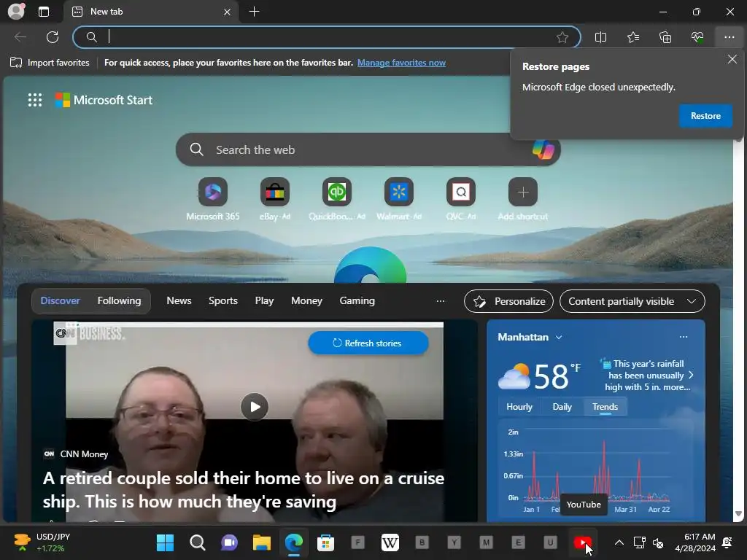The image size is (747, 560).
Task: Open the Collections toolbar icon
Action: (x=665, y=37)
